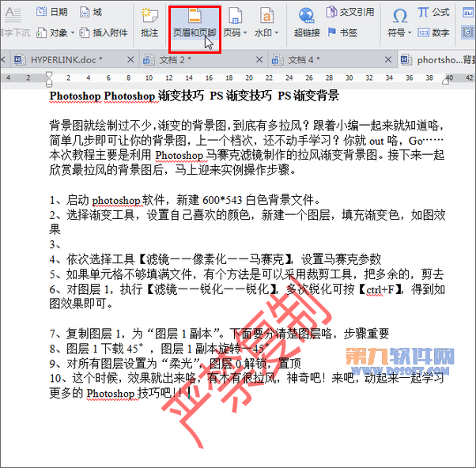Click the text '欣赏最拉风的背景图后'

(x=106, y=170)
